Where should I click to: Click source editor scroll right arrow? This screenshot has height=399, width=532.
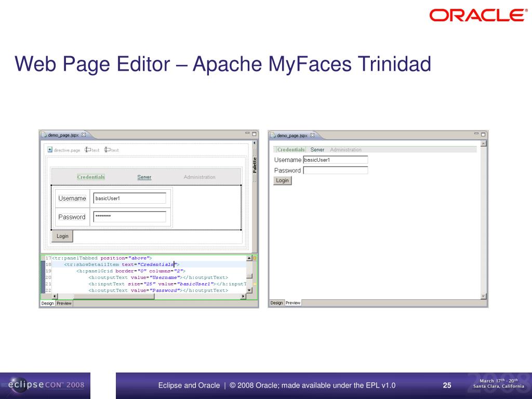tap(243, 296)
